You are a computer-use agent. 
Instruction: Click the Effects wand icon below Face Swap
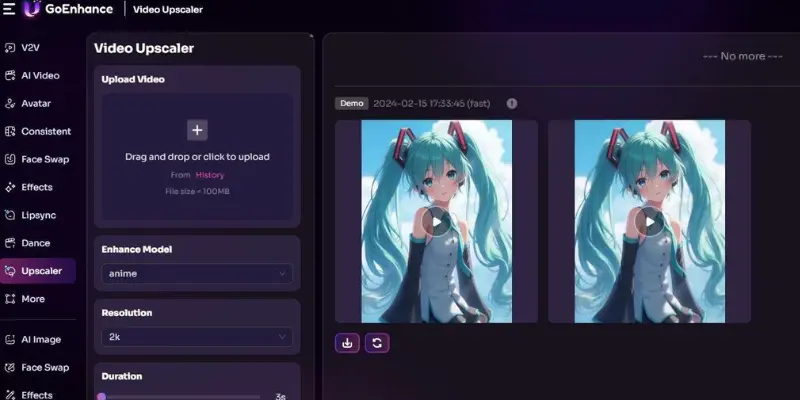[10, 395]
